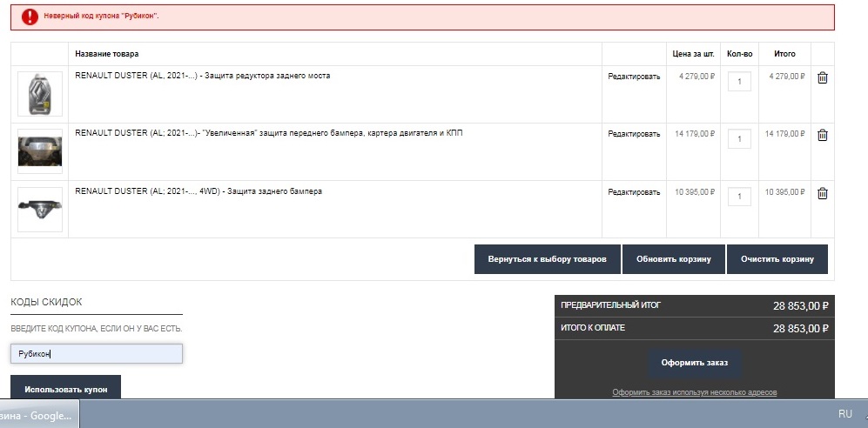The height and width of the screenshot is (428, 868).
Task: Open thumbnail of Защита редуктора заднего моста
Action: [x=40, y=94]
